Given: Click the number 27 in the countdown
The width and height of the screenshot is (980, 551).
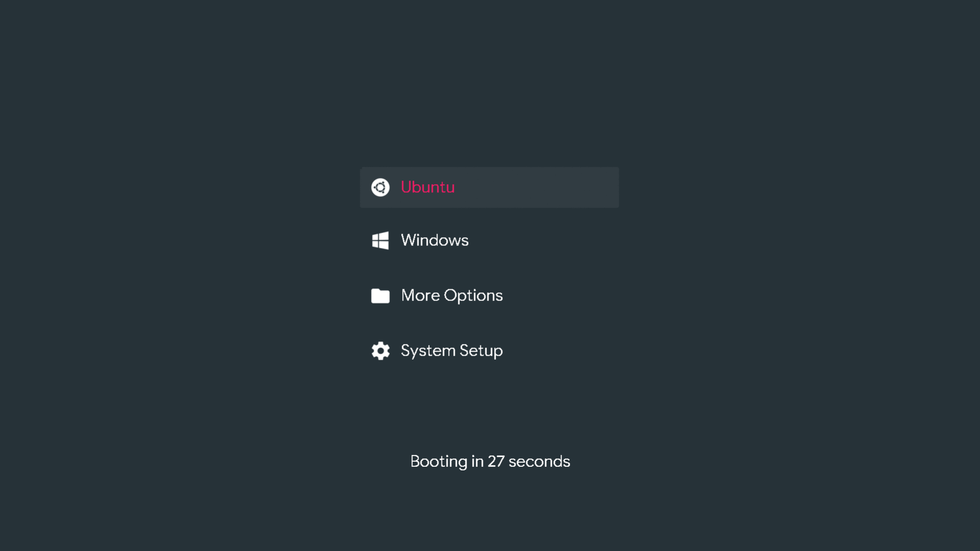Looking at the screenshot, I should (x=496, y=461).
